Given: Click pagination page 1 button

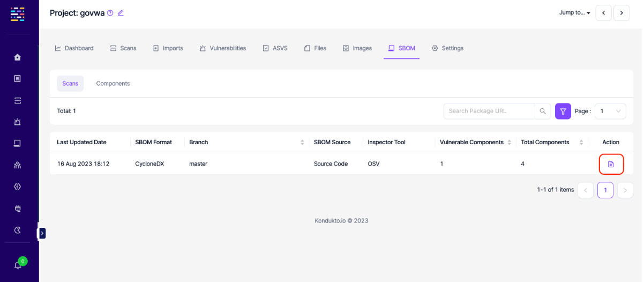Looking at the screenshot, I should (605, 190).
